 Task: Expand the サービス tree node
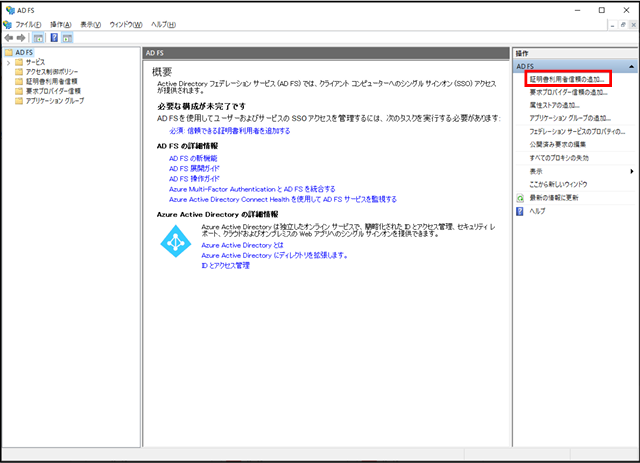(9, 62)
